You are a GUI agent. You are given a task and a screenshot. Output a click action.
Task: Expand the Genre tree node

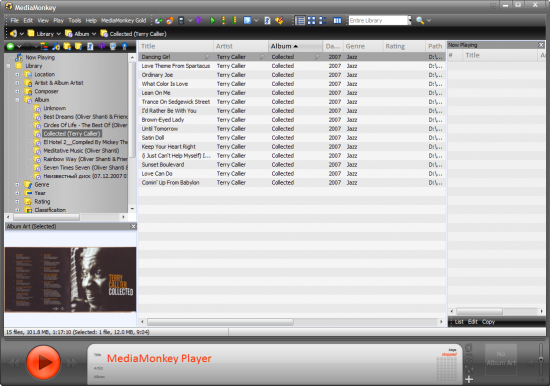coord(17,184)
